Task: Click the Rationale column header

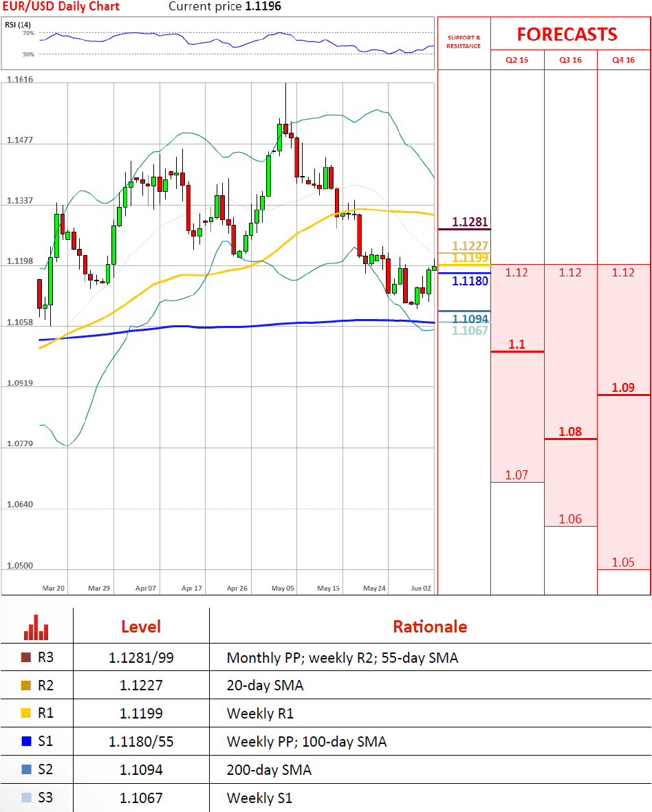Action: point(430,626)
